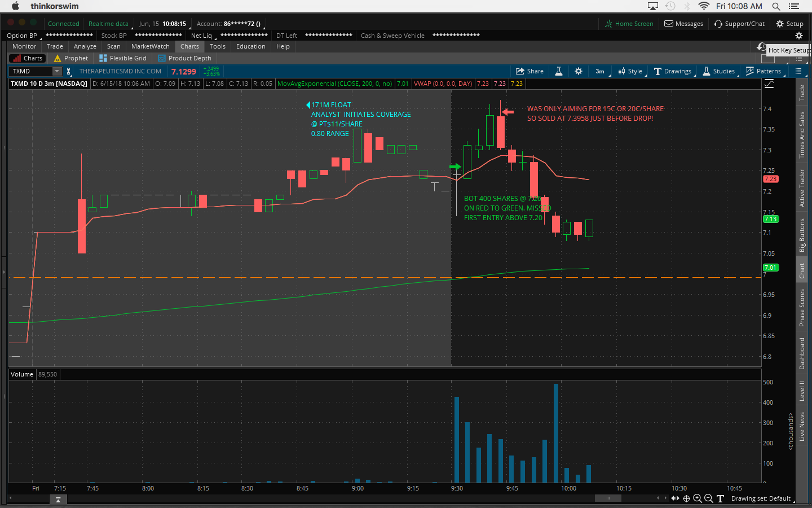Click zoom out magnifier icon
812x508 pixels.
(x=709, y=498)
